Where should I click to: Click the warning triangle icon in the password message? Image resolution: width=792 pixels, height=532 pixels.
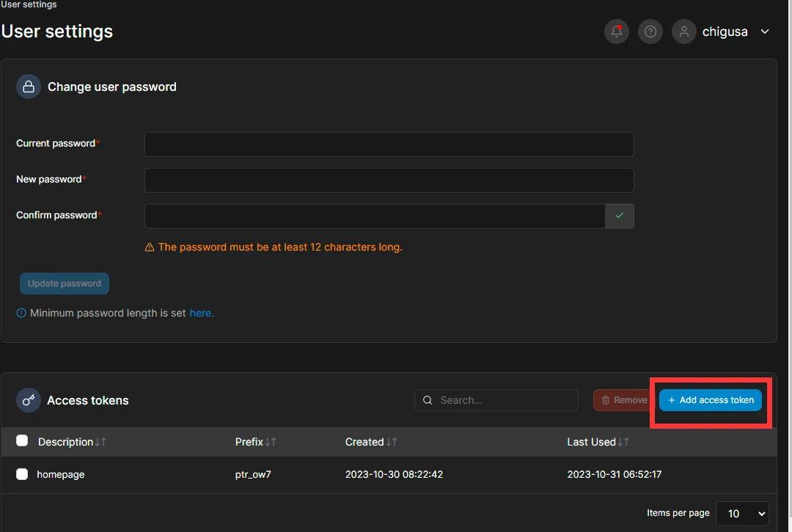(150, 247)
